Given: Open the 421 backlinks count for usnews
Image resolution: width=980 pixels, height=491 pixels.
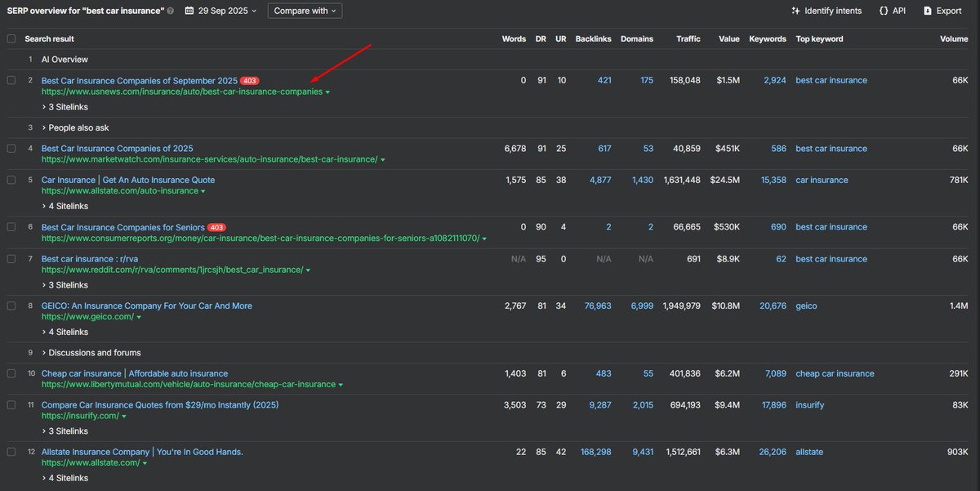Looking at the screenshot, I should (x=604, y=81).
